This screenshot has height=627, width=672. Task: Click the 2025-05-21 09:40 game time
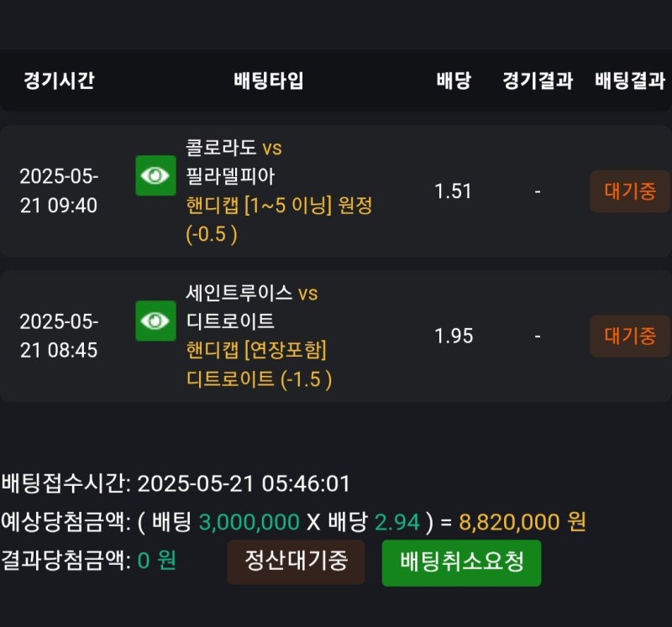tap(59, 191)
